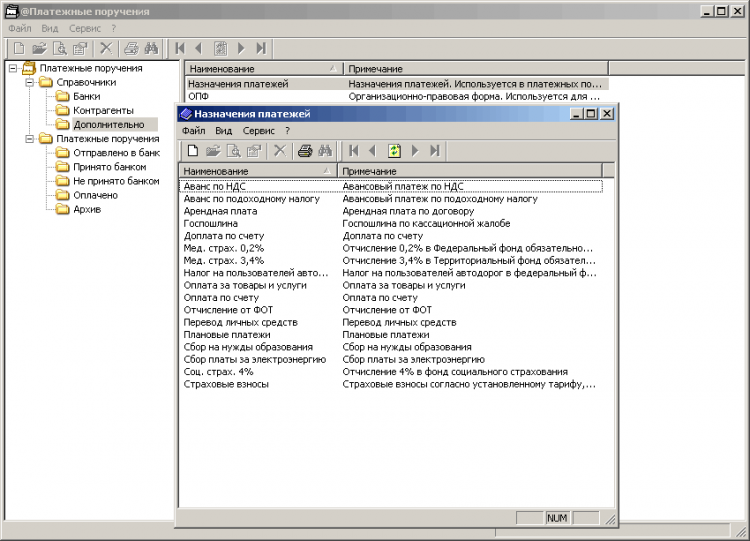Click the Print icon in the Назначения платежей window toolbar
This screenshot has width=750, height=541.
click(x=304, y=151)
